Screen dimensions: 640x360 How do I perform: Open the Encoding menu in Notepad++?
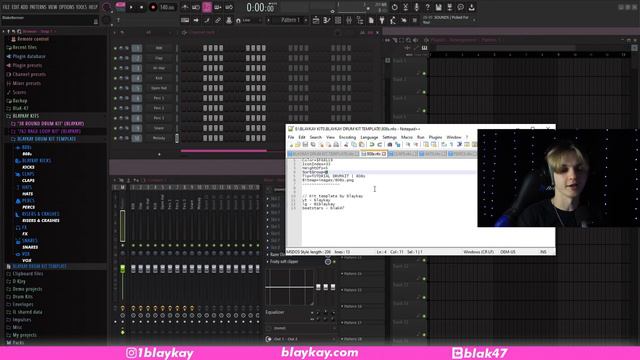(x=347, y=137)
